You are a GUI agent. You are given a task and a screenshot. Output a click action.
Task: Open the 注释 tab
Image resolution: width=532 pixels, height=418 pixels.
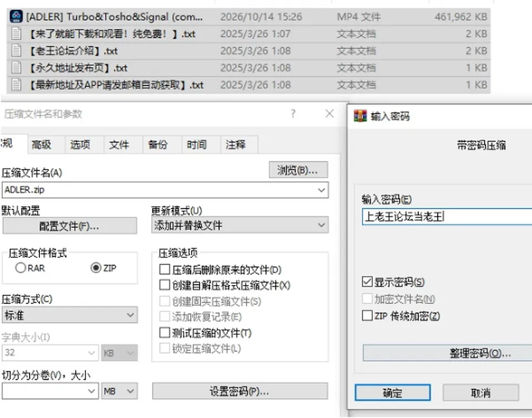(236, 145)
